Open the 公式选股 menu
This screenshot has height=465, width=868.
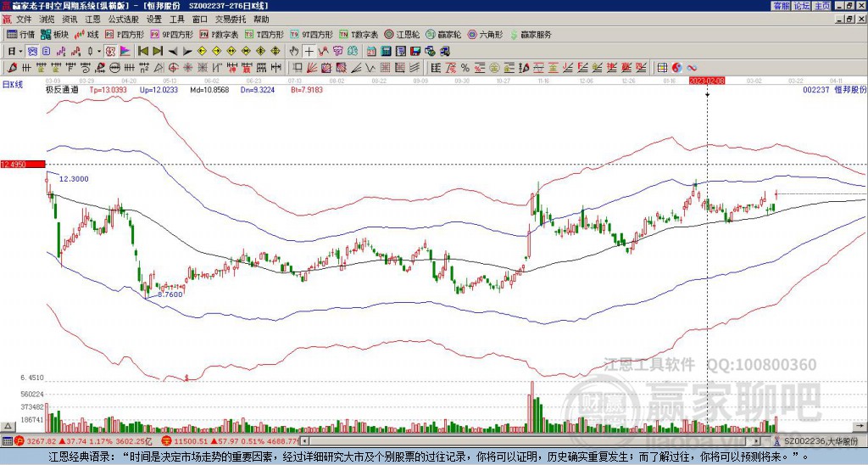(x=124, y=19)
